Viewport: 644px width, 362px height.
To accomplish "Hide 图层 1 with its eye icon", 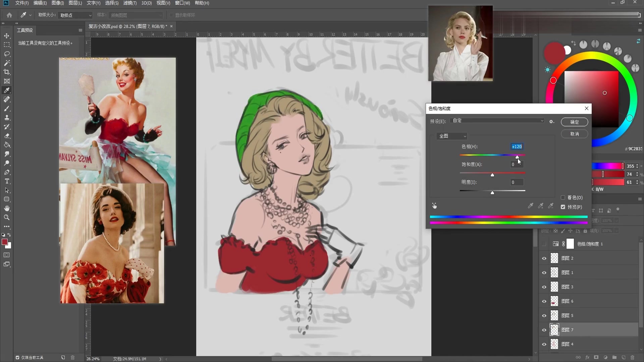I will tap(544, 273).
